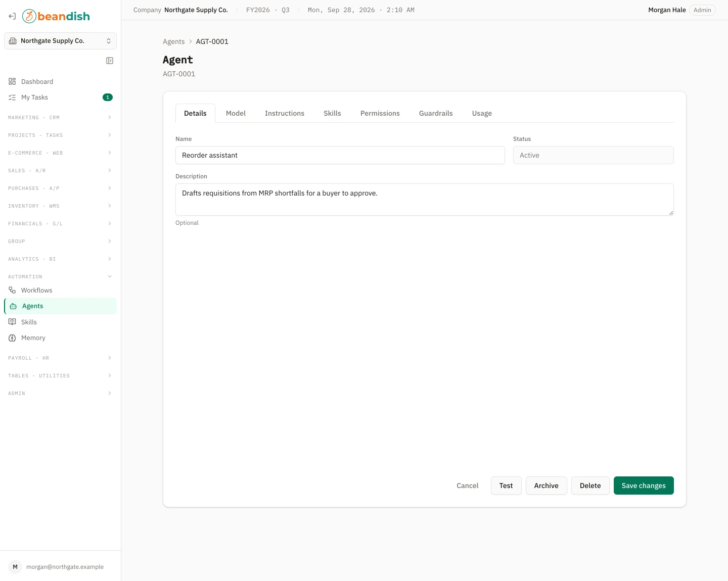
Task: Expand the Inventory - WMS section
Action: point(61,206)
